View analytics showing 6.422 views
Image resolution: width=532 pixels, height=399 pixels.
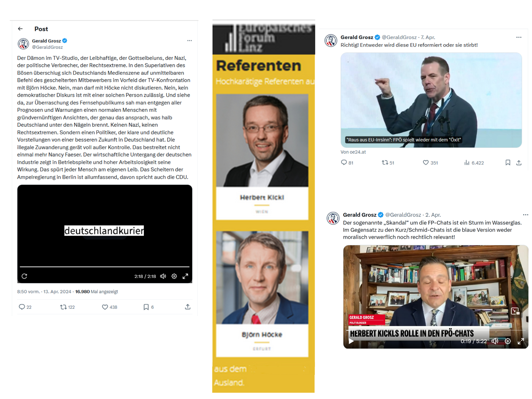pyautogui.click(x=474, y=163)
